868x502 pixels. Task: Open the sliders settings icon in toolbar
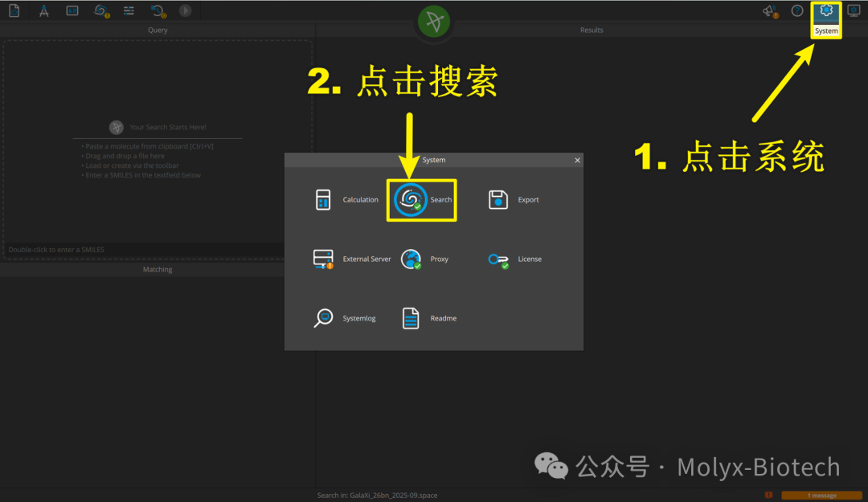click(x=129, y=10)
